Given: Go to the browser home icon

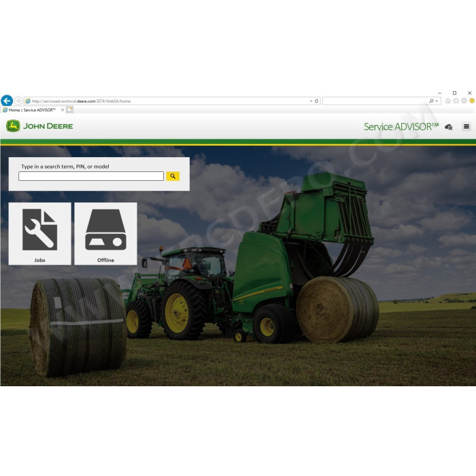Looking at the screenshot, I should (447, 101).
